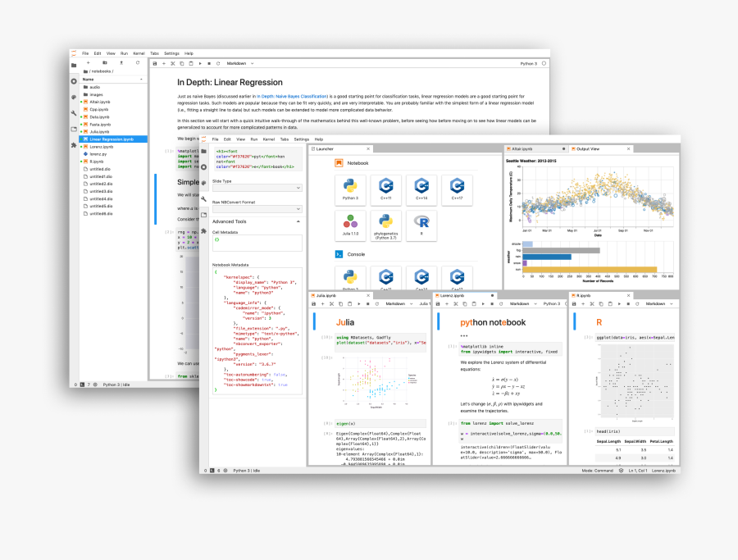This screenshot has width=738, height=560.
Task: Select lorenz.py in file browser
Action: pyautogui.click(x=113, y=154)
